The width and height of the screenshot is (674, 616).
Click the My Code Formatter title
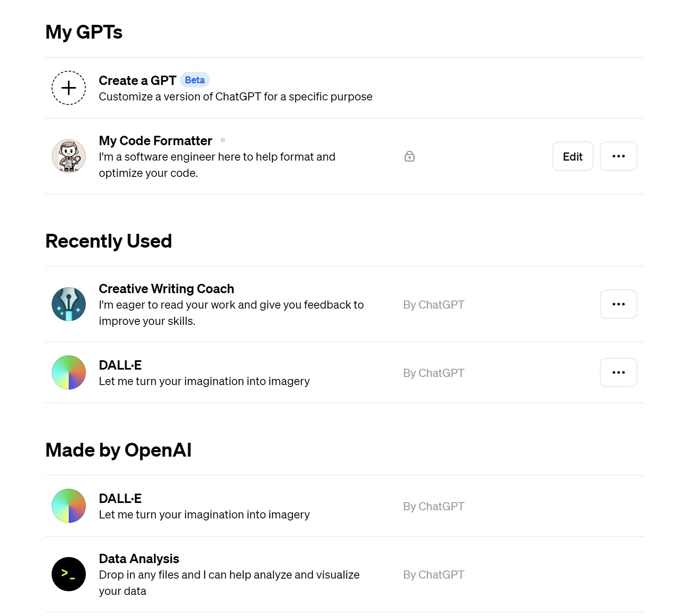pyautogui.click(x=155, y=141)
